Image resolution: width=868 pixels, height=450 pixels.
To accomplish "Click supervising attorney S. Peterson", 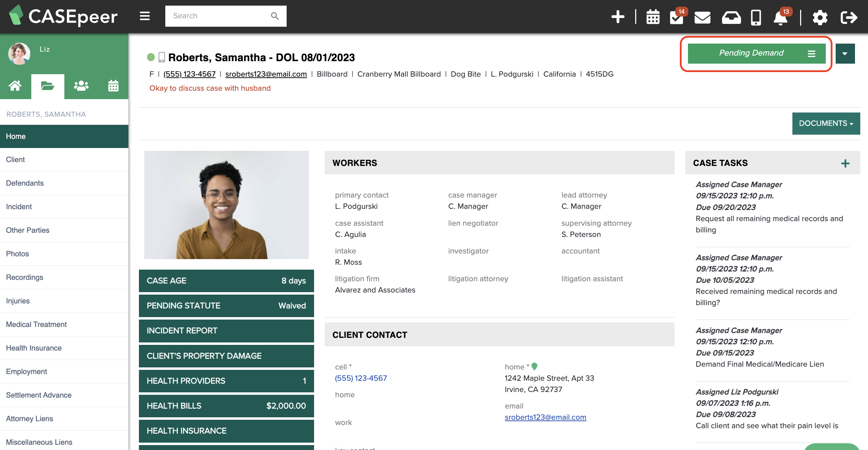I will 581,234.
